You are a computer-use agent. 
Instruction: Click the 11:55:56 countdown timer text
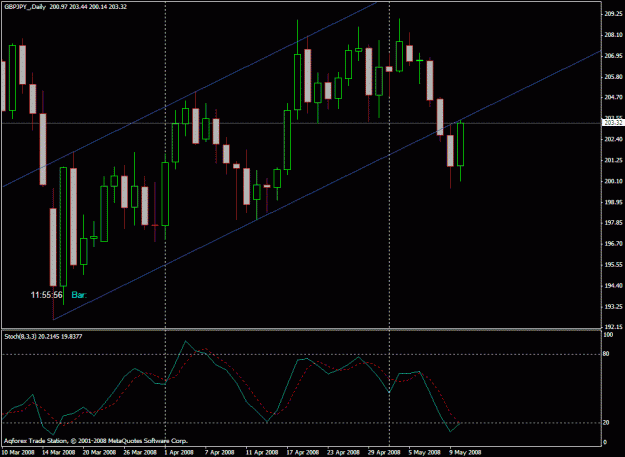click(47, 295)
